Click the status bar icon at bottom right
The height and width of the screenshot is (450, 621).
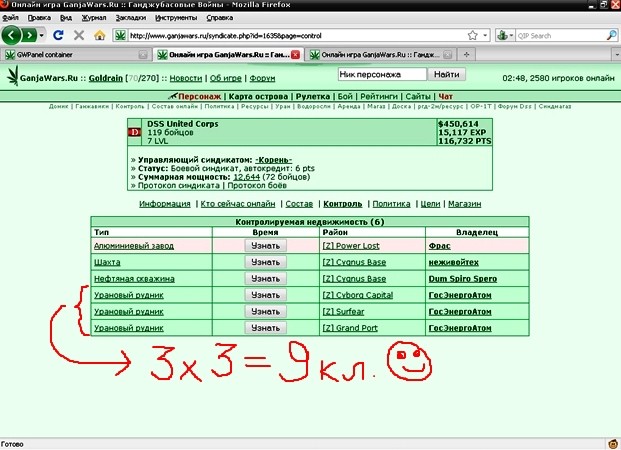[x=613, y=444]
